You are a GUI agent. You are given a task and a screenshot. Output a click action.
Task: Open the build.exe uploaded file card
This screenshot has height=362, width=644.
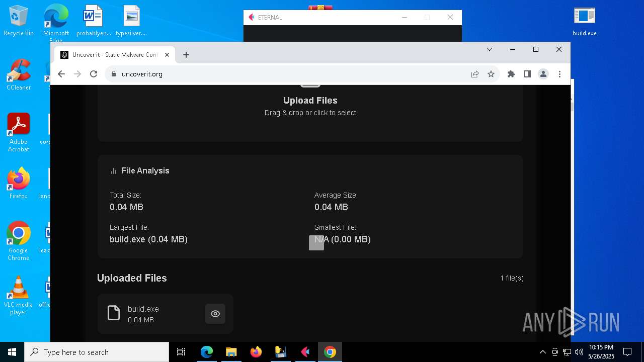[x=165, y=314]
